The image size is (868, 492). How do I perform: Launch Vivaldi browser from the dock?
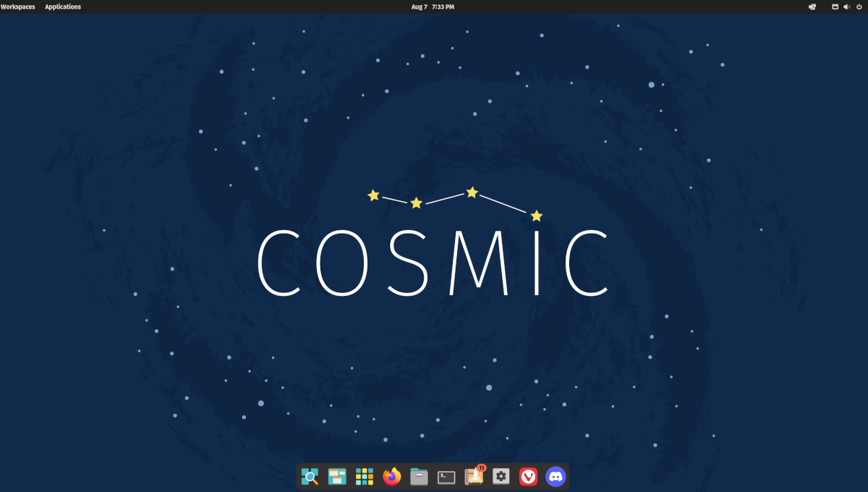click(529, 476)
